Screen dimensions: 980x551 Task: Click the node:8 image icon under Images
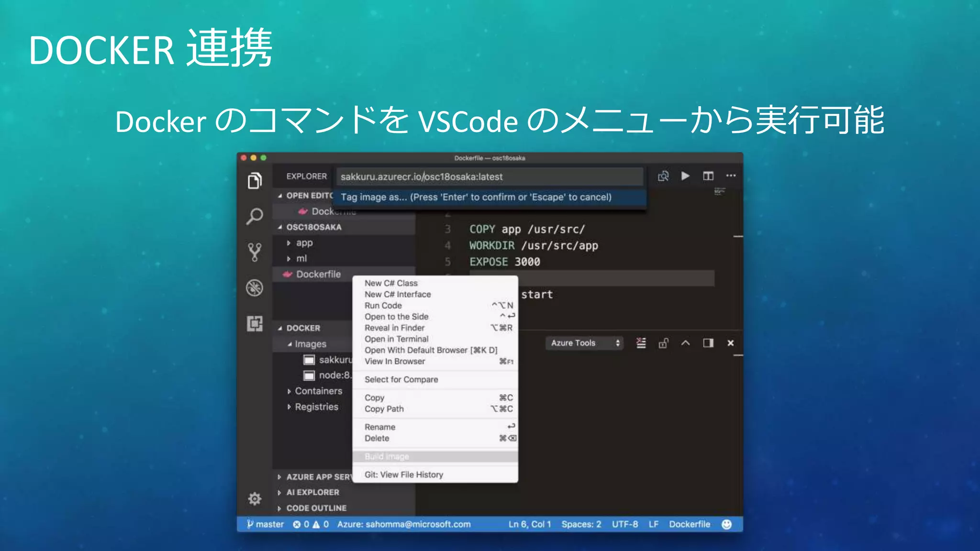coord(310,375)
